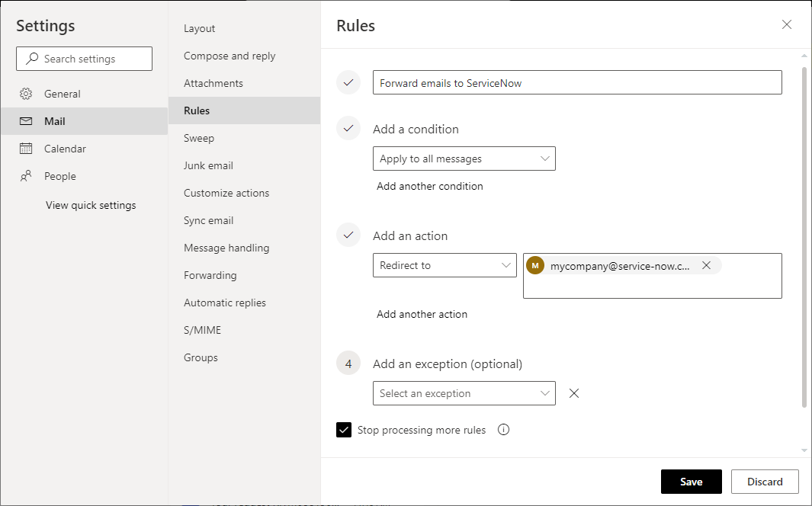Click the search magnifier in Search settings
812x506 pixels.
tap(31, 58)
